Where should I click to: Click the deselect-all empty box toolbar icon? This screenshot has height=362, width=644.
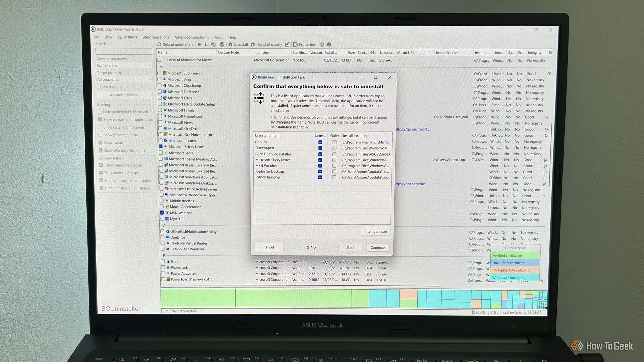[x=207, y=44]
